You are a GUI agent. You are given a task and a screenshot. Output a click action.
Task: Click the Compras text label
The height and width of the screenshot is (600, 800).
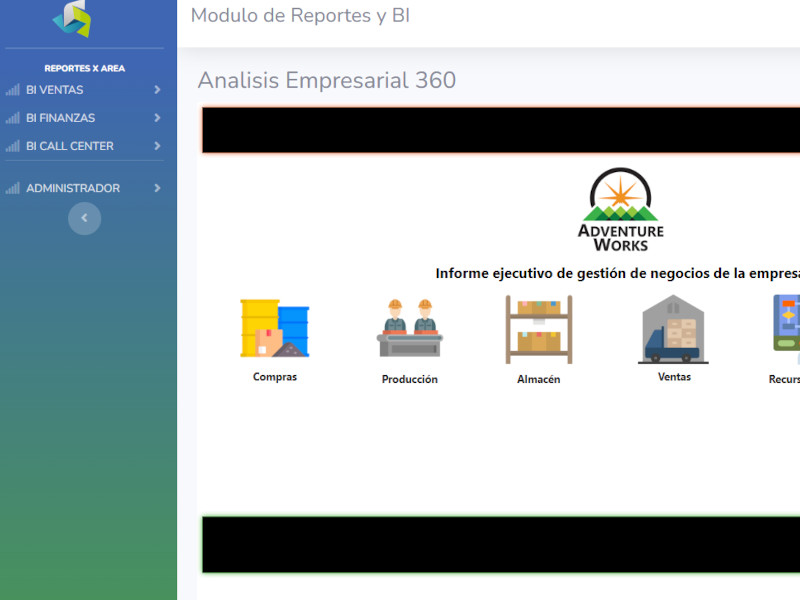[275, 377]
